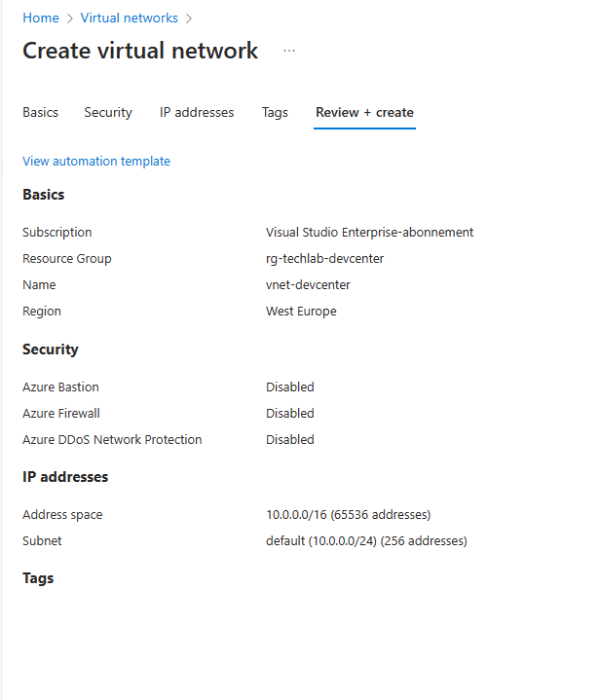Click the Visual Studio Enterprise-abonnement subscription value
600x700 pixels.
point(369,233)
